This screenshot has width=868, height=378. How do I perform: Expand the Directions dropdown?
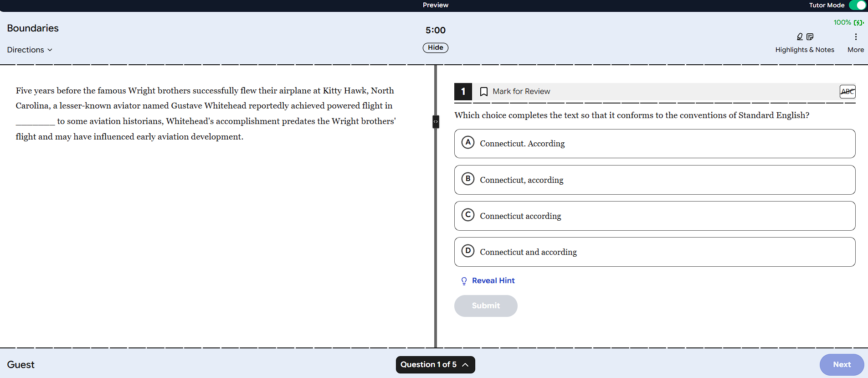point(30,50)
